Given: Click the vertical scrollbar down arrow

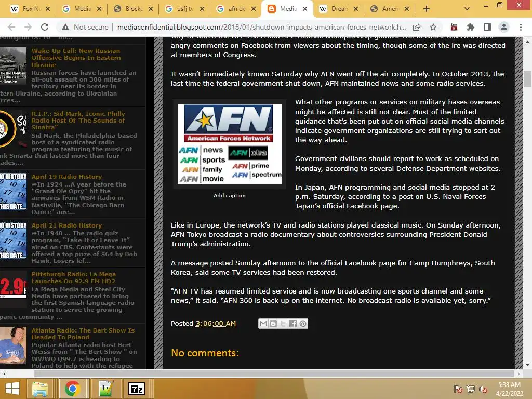Looking at the screenshot, I should (527, 365).
